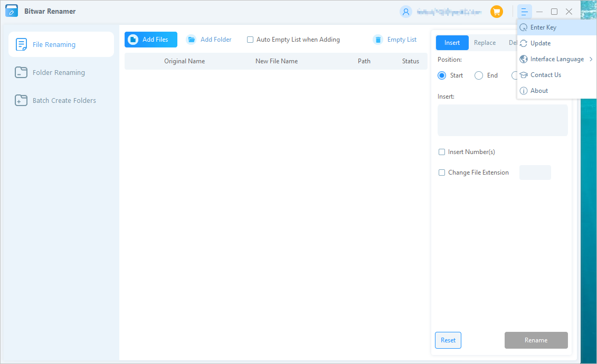
Task: Click the grey Rename button
Action: pyautogui.click(x=536, y=340)
